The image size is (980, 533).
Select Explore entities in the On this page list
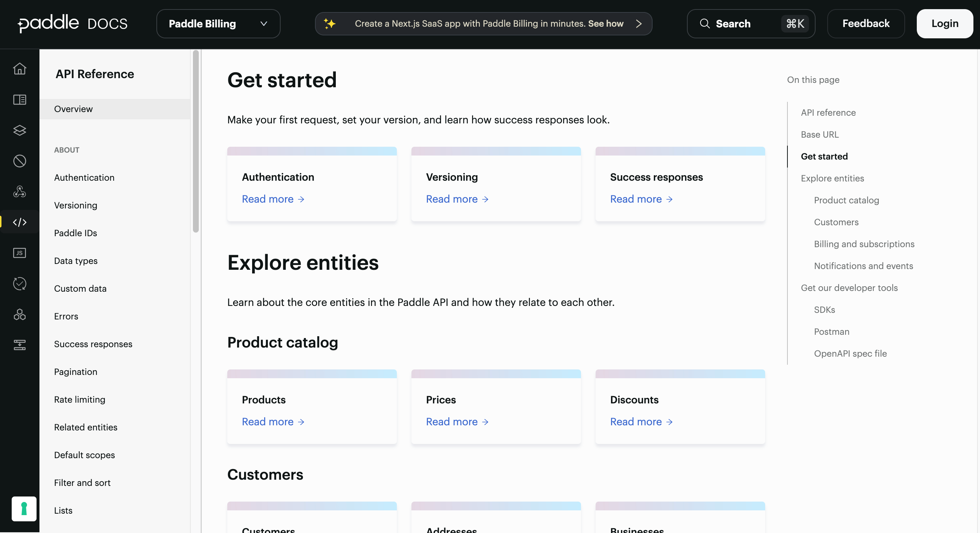point(832,178)
